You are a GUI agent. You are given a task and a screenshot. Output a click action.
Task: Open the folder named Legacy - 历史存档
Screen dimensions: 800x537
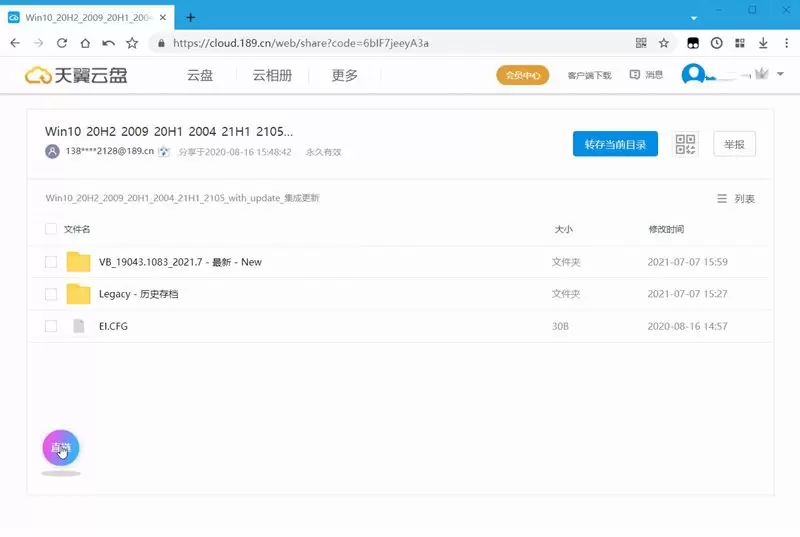pos(138,294)
